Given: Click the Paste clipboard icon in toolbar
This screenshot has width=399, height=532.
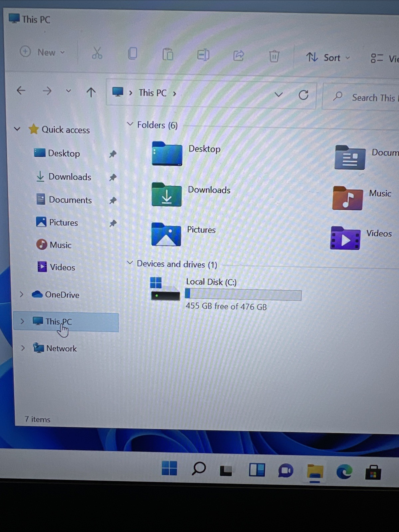Looking at the screenshot, I should (x=168, y=54).
